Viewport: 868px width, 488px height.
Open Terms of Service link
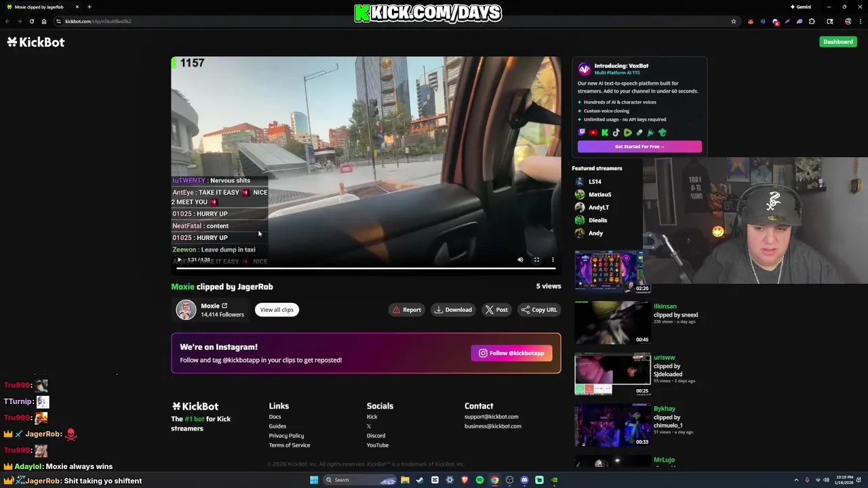coord(290,445)
